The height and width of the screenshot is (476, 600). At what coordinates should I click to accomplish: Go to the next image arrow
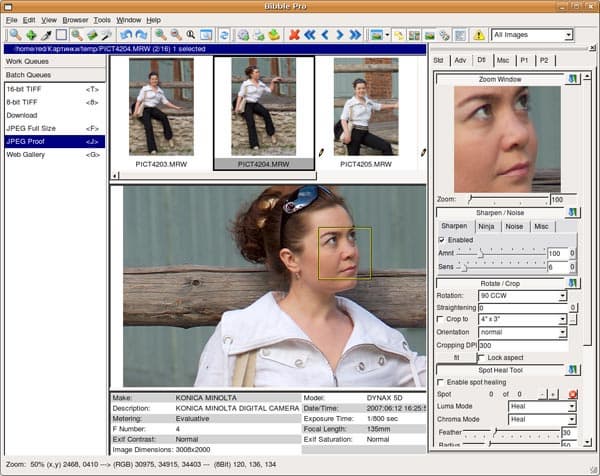tap(340, 35)
